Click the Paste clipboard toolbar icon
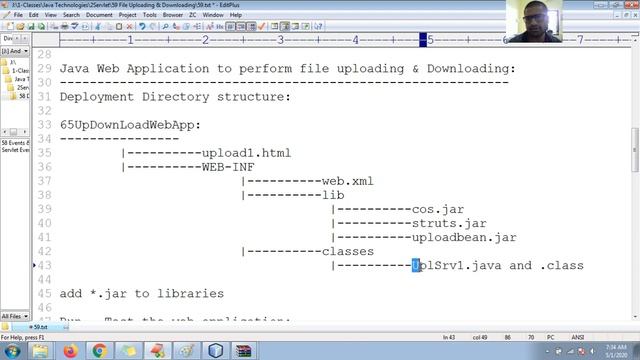Image resolution: width=640 pixels, height=360 pixels. pos(119,27)
